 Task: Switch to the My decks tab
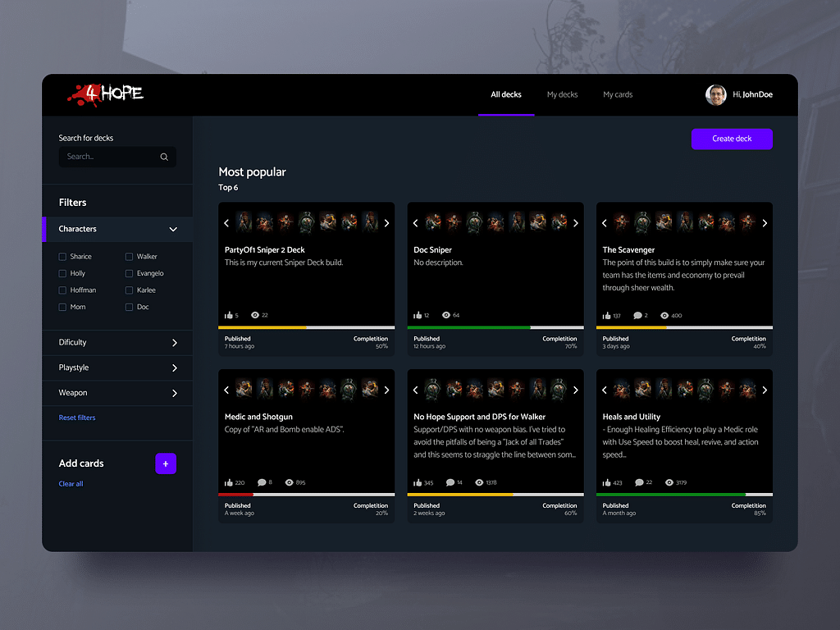click(x=562, y=94)
